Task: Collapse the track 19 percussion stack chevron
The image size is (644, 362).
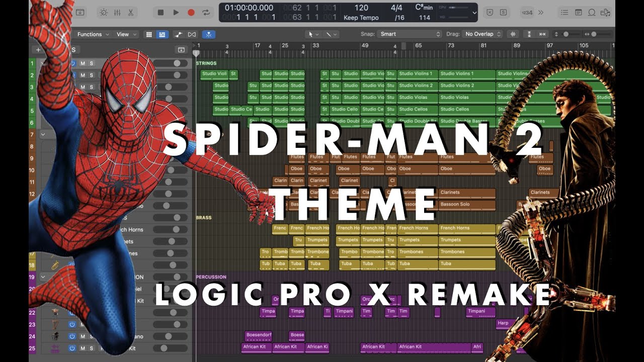Action: click(43, 277)
